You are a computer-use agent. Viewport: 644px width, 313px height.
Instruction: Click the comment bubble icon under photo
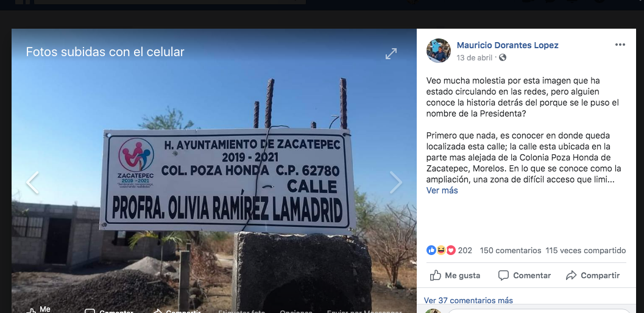pyautogui.click(x=90, y=311)
